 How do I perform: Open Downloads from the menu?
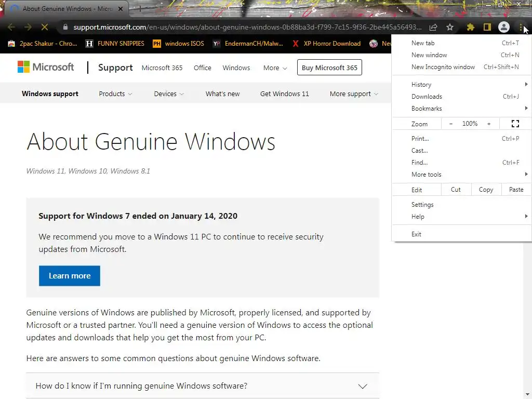pos(462,96)
